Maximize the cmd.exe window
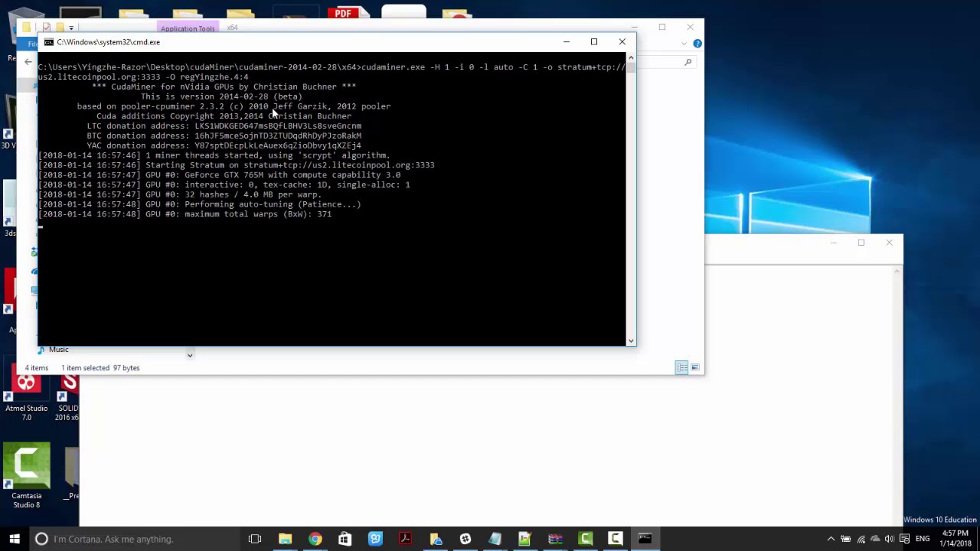The width and height of the screenshot is (980, 551). (x=594, y=41)
